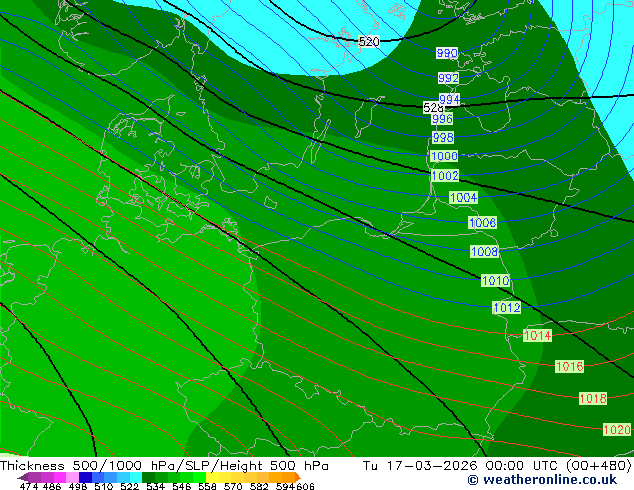Pick the bright green legend swatch before 558
634x490 pixels.
click(x=199, y=477)
